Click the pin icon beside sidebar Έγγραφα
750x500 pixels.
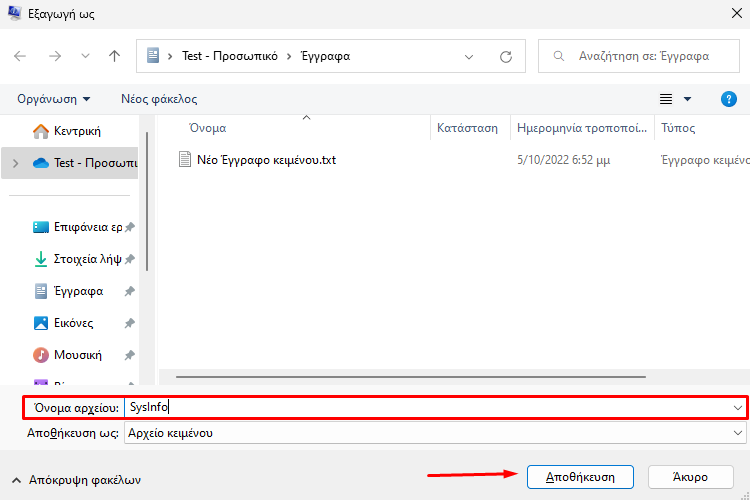click(x=130, y=291)
